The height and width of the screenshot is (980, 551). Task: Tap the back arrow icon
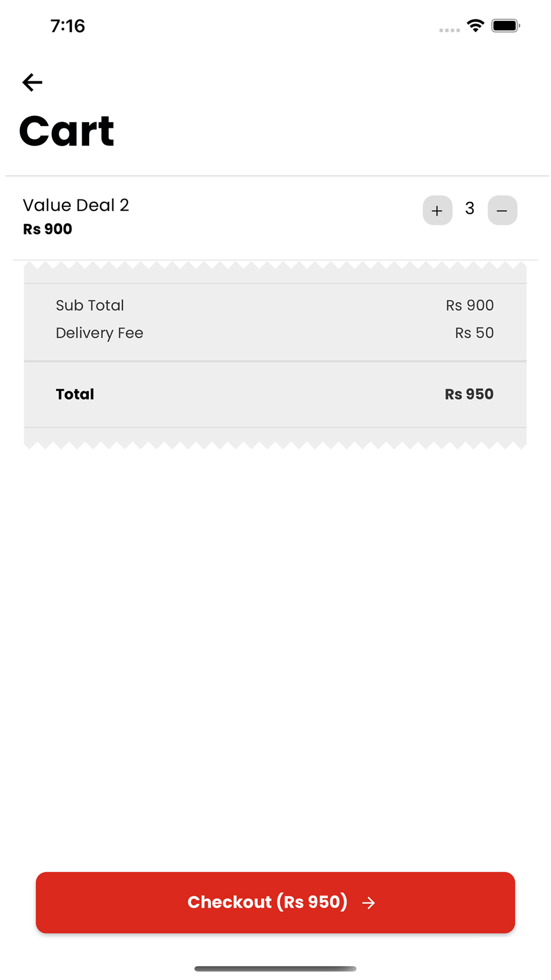pyautogui.click(x=32, y=82)
